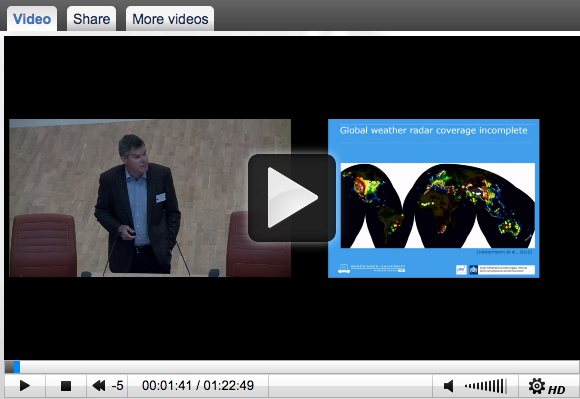The image size is (580, 399).
Task: Click the 00:01:41 / 01:22:49 time display
Action: (198, 386)
